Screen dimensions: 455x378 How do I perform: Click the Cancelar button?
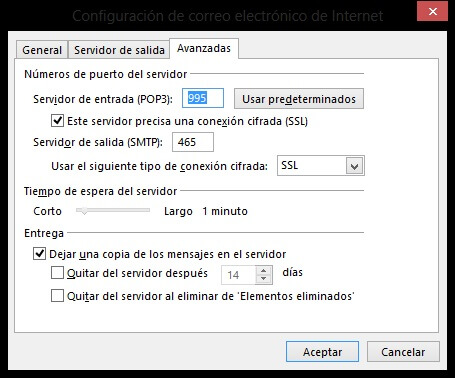(x=403, y=352)
